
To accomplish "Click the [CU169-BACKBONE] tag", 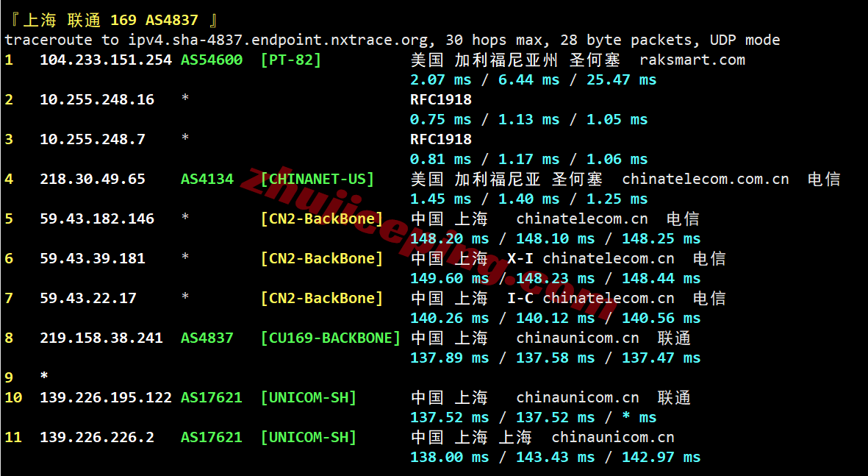I will [x=332, y=338].
